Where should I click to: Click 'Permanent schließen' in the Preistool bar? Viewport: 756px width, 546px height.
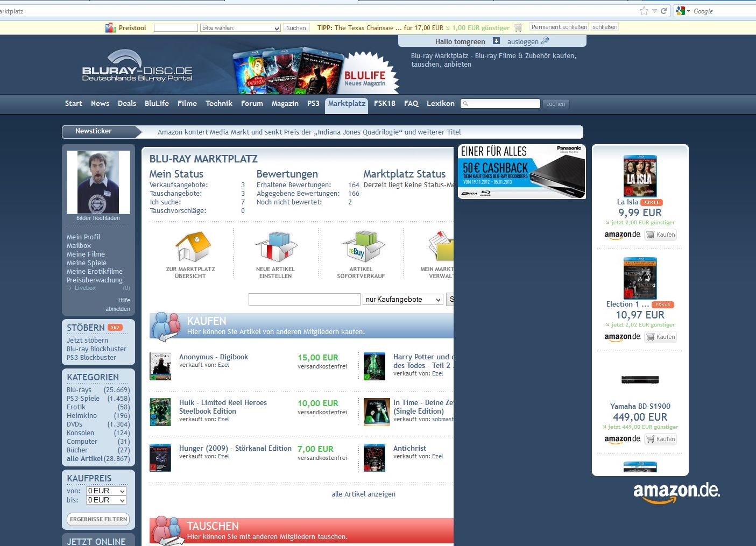(x=560, y=27)
